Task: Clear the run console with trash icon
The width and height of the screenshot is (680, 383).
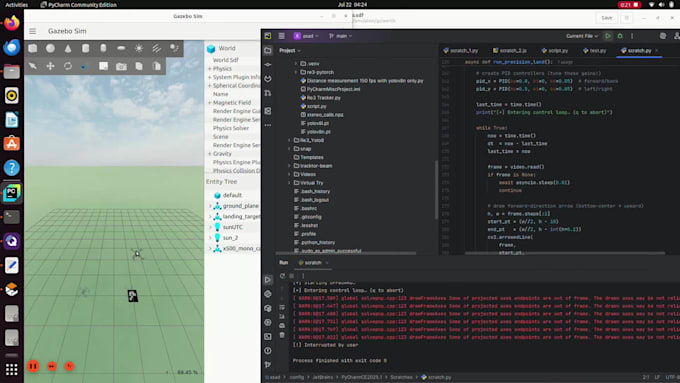Action: click(x=282, y=335)
